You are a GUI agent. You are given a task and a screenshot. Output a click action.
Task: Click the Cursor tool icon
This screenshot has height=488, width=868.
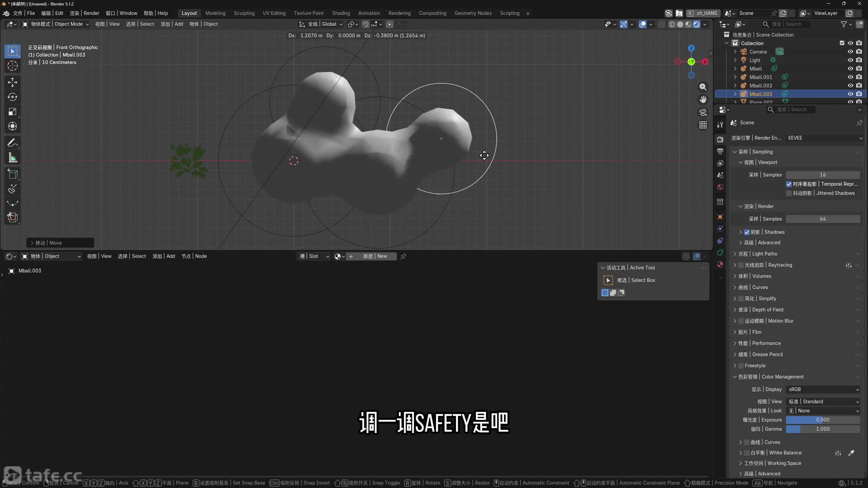coord(13,66)
